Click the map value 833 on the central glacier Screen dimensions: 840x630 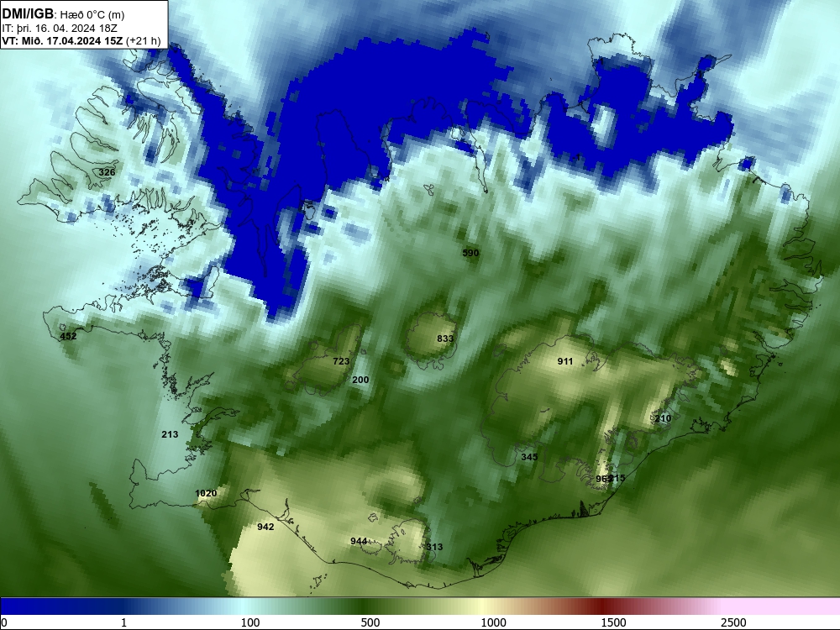[x=445, y=339]
